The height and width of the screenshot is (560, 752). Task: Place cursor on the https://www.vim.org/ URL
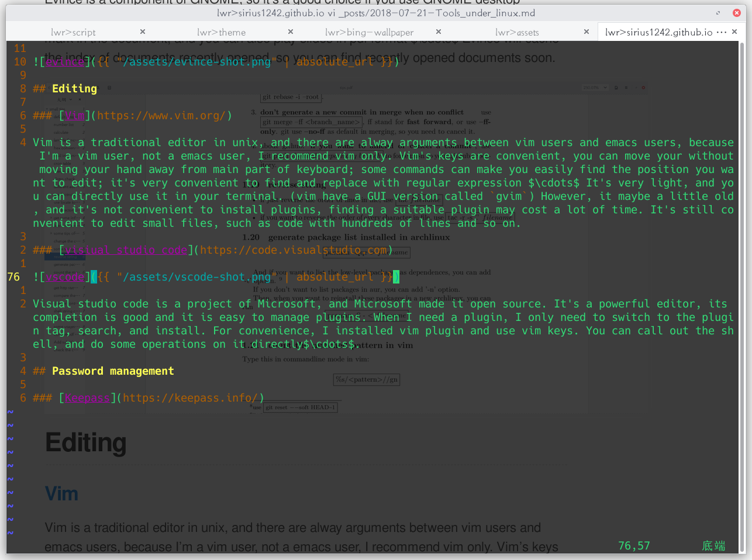(161, 116)
